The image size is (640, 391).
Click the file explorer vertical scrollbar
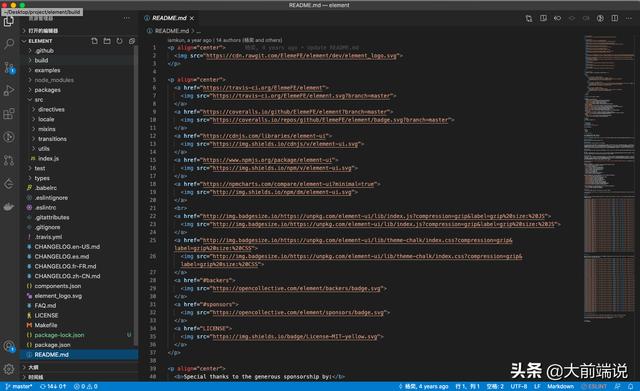click(x=136, y=196)
